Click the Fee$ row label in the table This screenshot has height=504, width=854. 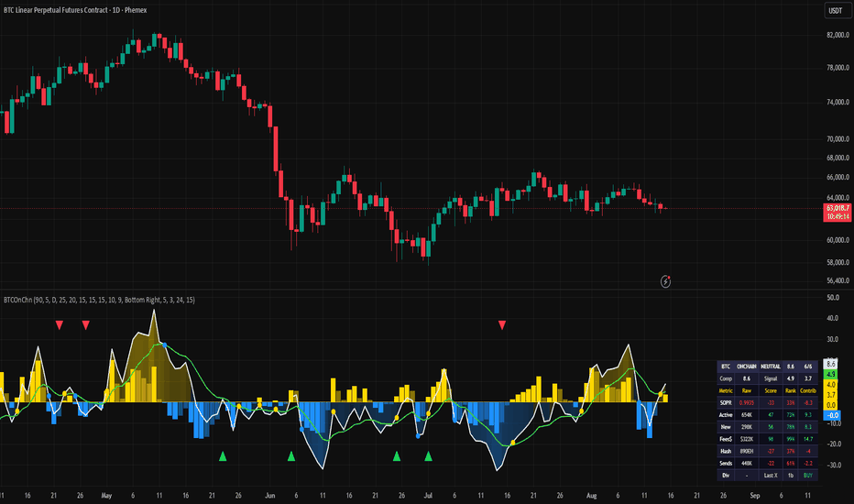[726, 439]
